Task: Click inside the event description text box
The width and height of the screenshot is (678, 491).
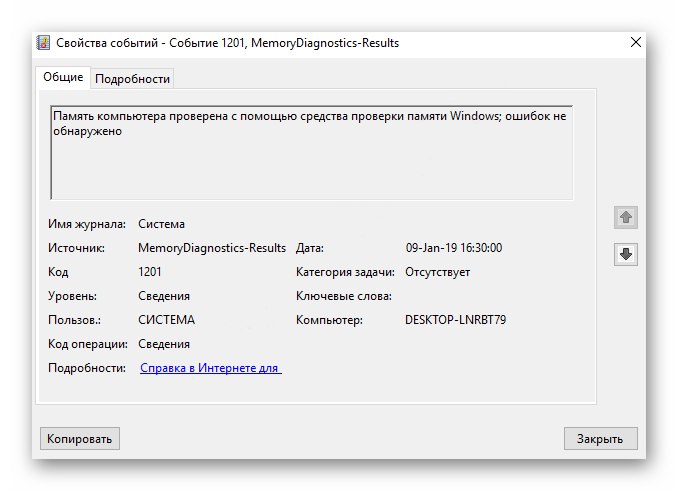Action: click(312, 153)
